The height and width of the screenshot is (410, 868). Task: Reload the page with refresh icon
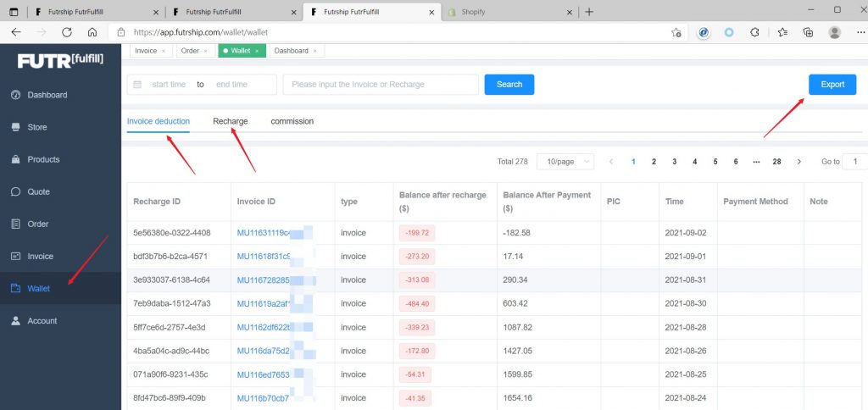point(67,32)
